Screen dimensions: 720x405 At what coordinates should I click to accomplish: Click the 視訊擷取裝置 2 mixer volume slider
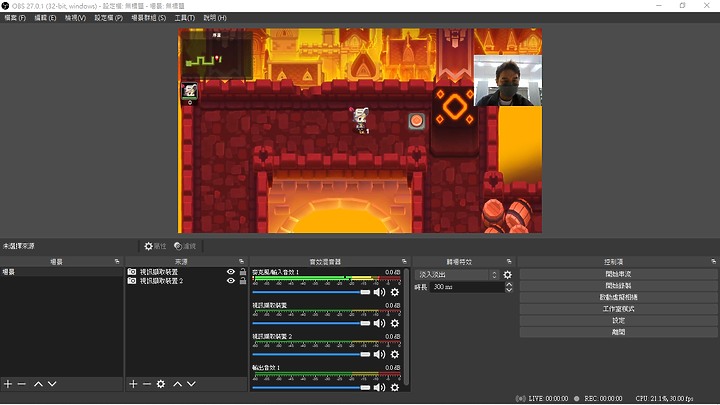(311, 354)
